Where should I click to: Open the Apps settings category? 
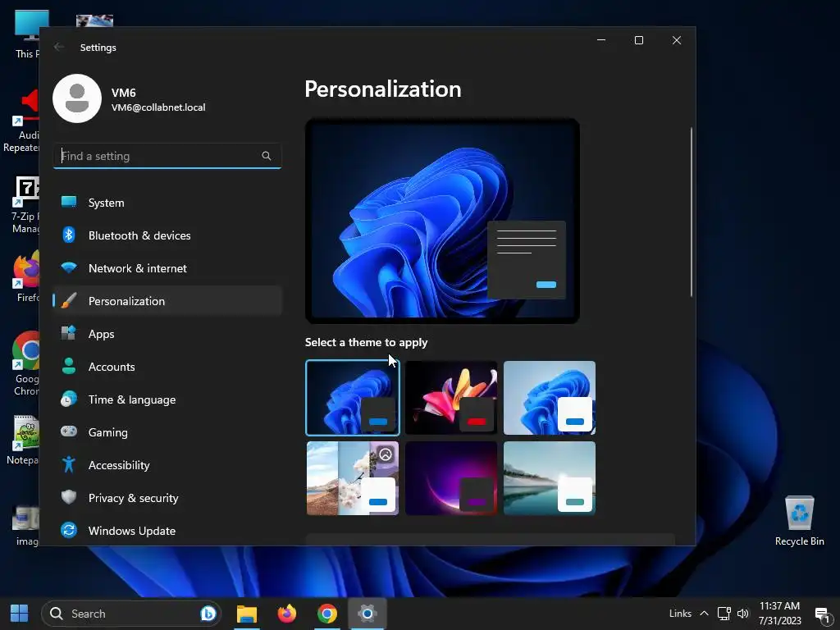pos(167,334)
